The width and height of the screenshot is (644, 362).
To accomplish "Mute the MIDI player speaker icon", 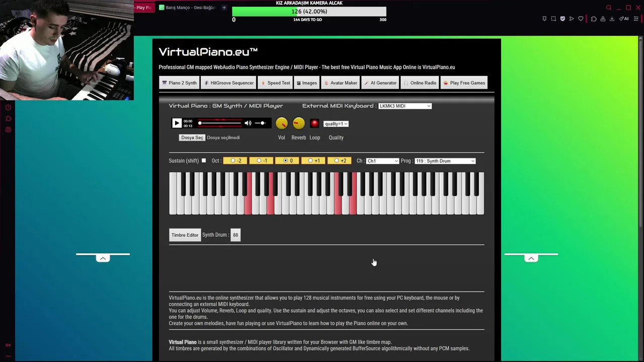I will coord(248,123).
